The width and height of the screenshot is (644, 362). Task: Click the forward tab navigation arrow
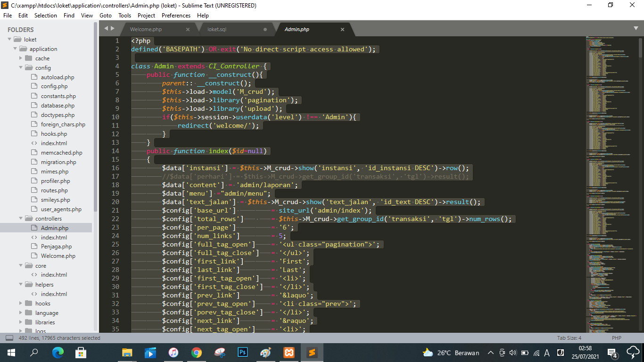pos(115,29)
